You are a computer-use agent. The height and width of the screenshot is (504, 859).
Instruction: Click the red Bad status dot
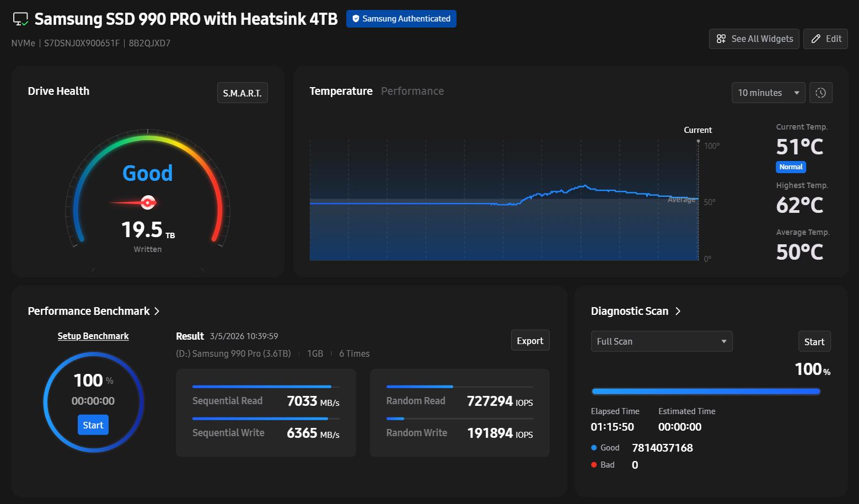click(594, 465)
